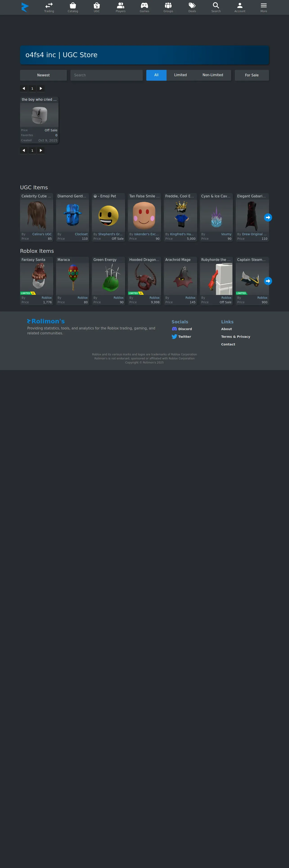This screenshot has width=289, height=868.
Task: Go to previous page using bottom arrow
Action: click(x=24, y=151)
